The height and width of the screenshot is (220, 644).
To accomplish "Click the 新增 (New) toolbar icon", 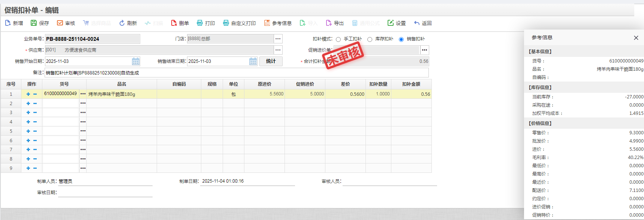I will coord(8,23).
